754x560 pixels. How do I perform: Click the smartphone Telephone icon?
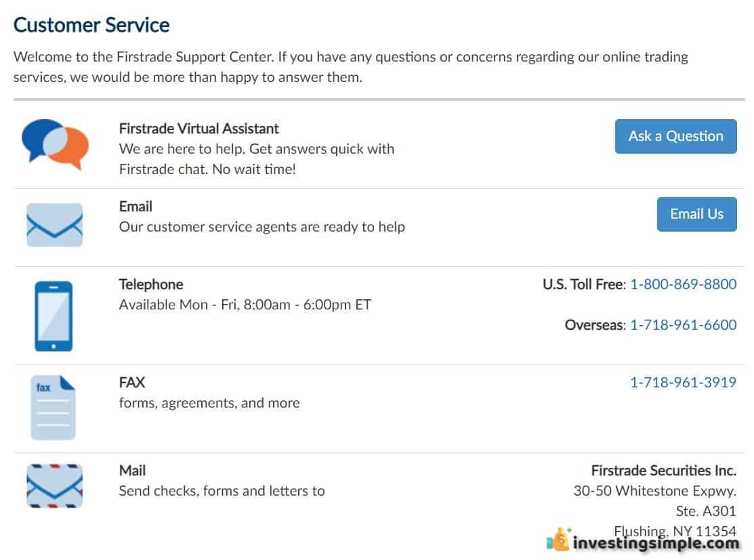54,316
